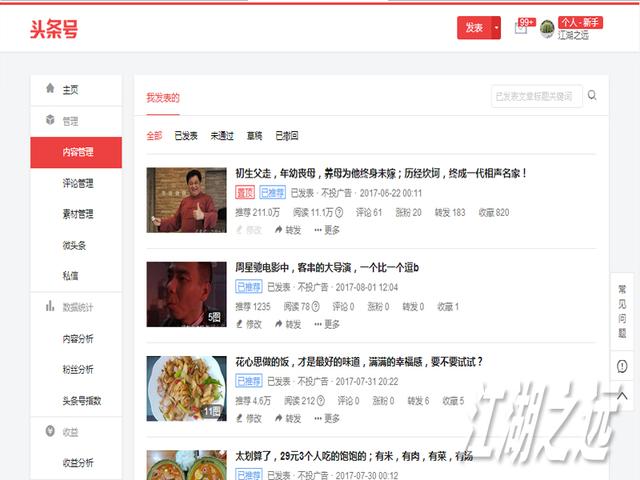
Task: Click the 个人-新手 badge
Action: (x=580, y=22)
